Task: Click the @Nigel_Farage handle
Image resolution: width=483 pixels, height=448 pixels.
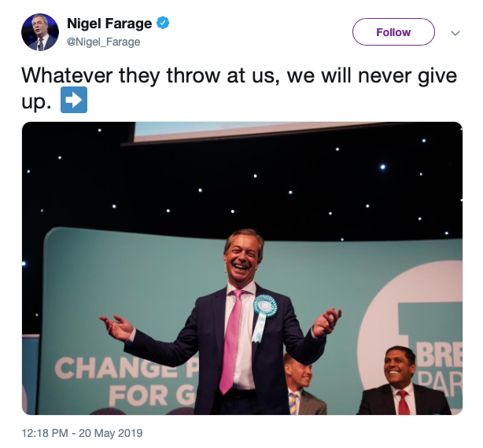Action: [x=104, y=42]
